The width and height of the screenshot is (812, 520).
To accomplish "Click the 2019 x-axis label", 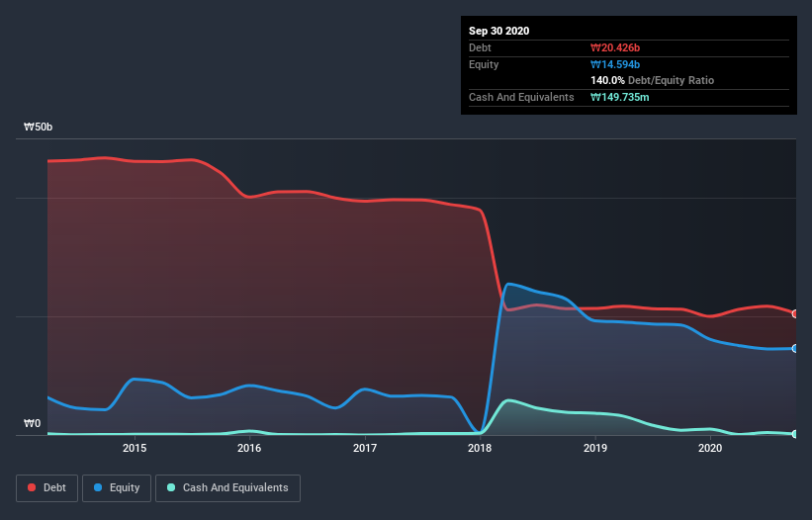I will click(595, 448).
